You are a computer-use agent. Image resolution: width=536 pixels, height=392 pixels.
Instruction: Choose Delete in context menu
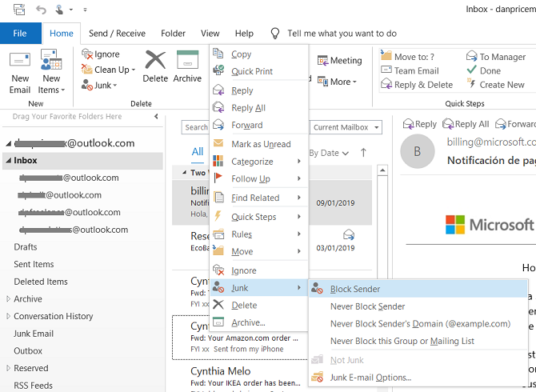coord(259,305)
